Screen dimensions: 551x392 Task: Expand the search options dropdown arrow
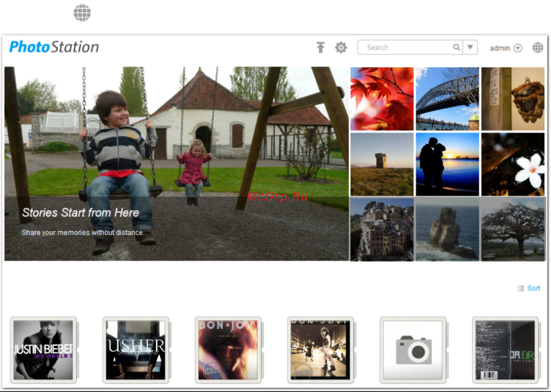(470, 47)
